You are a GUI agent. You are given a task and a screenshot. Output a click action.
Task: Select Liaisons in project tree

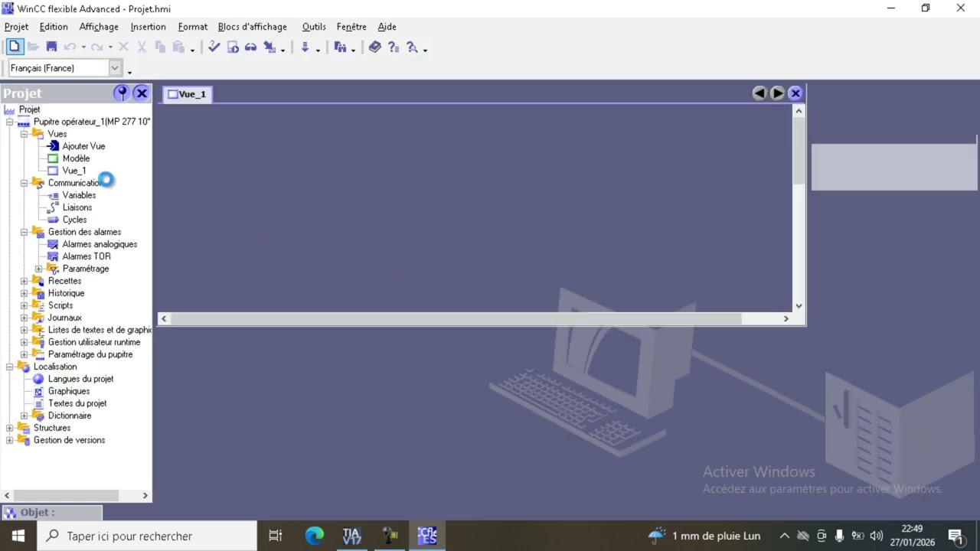(77, 207)
